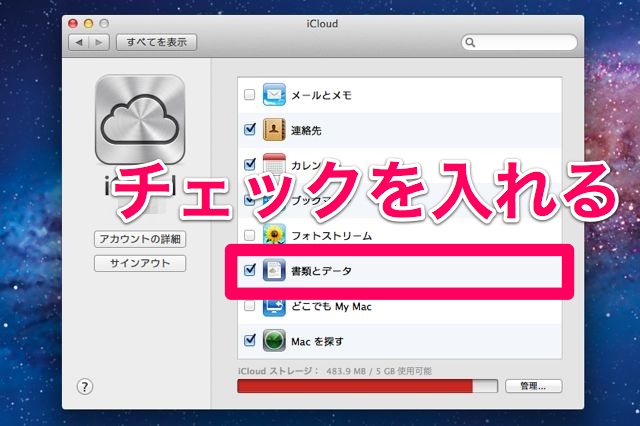640x426 pixels.
Task: Enable the メールとメモ checkbox
Action: click(x=249, y=95)
